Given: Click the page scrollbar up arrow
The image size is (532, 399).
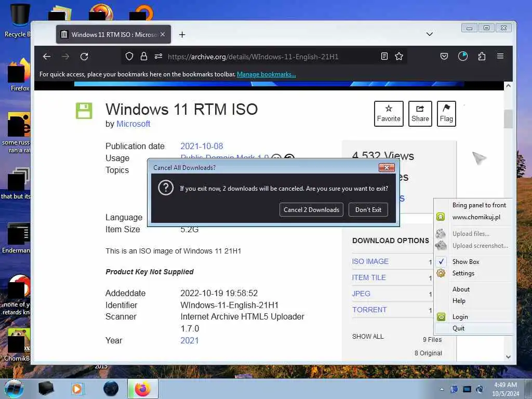Looking at the screenshot, I should 508,86.
